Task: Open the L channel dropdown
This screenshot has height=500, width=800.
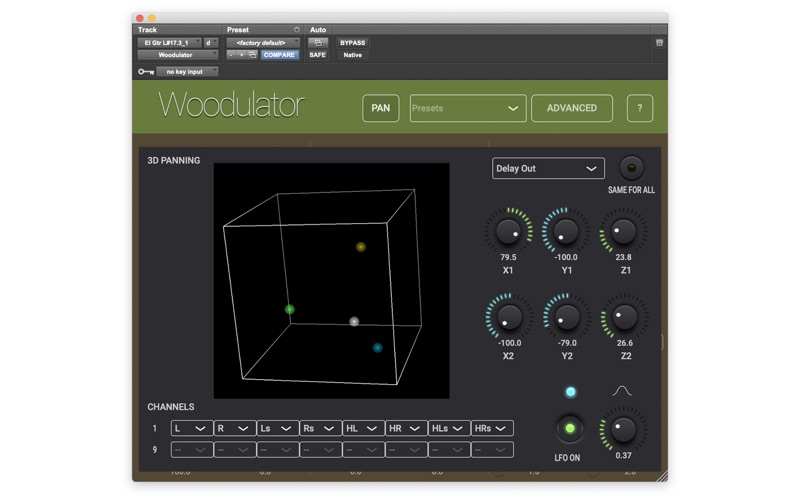Action: (192, 429)
